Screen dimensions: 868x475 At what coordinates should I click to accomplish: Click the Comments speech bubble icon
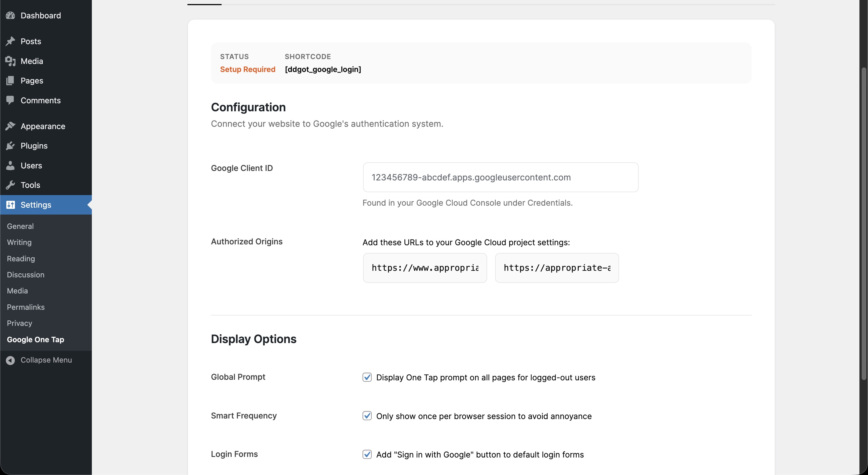(x=10, y=100)
